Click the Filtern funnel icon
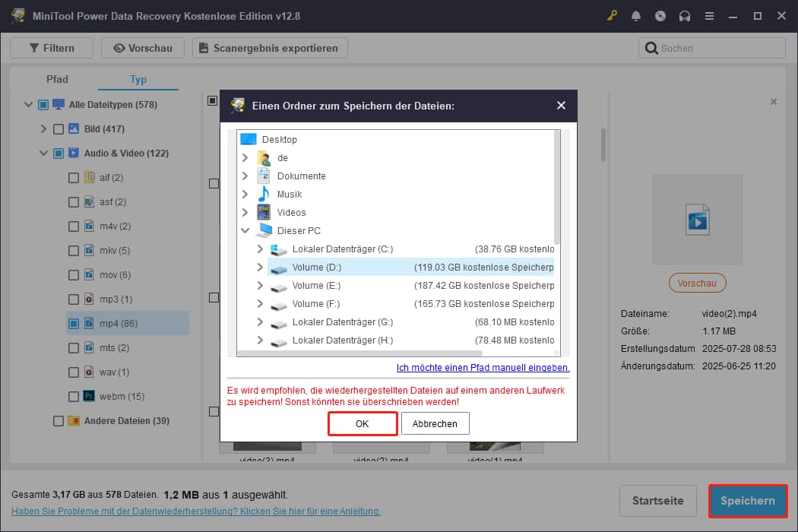Image resolution: width=798 pixels, height=532 pixels. coord(36,47)
